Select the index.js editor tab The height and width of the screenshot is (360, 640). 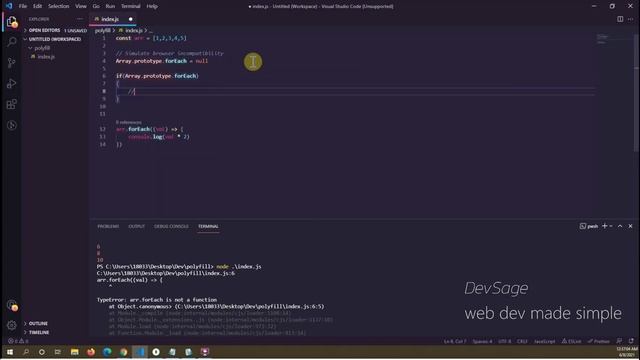point(112,19)
